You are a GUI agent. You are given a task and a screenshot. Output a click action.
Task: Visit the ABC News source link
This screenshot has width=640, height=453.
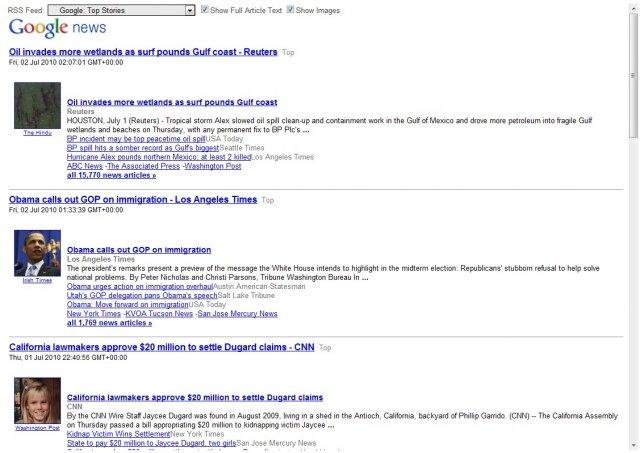pyautogui.click(x=84, y=166)
